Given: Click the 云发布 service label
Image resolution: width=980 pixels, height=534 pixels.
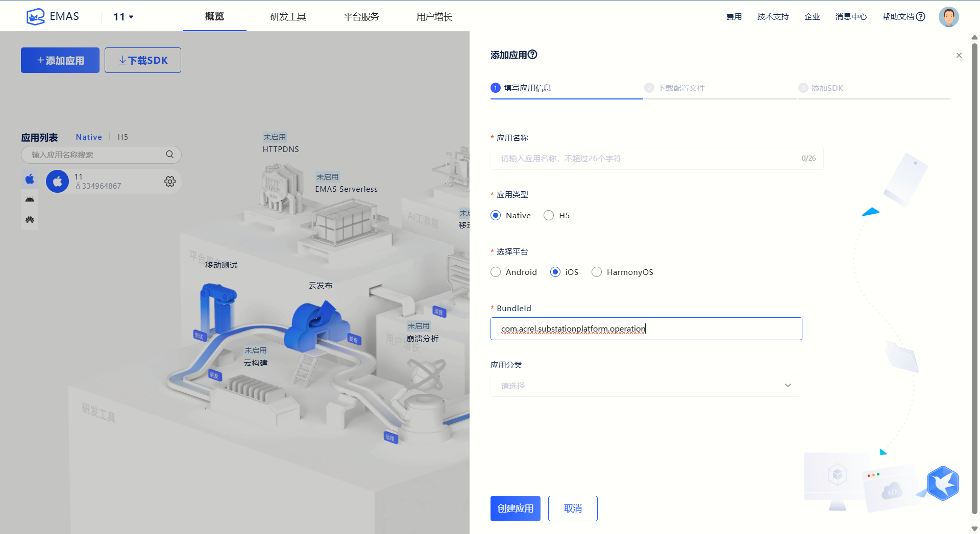Looking at the screenshot, I should pos(320,286).
